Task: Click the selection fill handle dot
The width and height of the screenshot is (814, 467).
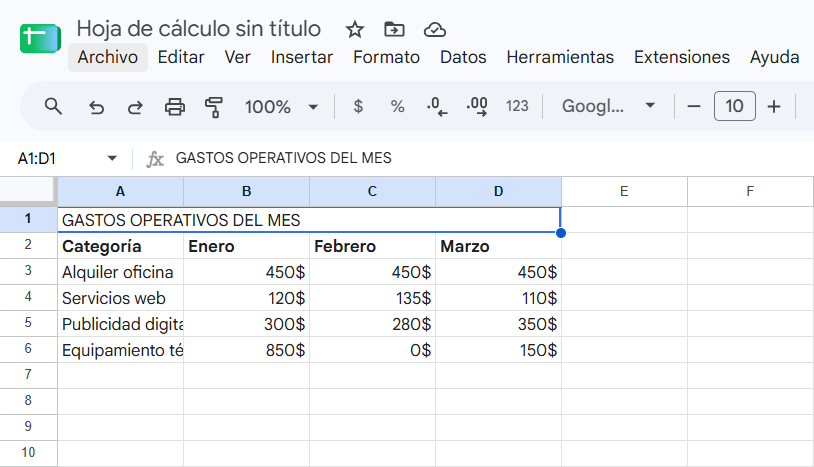Action: 561,233
